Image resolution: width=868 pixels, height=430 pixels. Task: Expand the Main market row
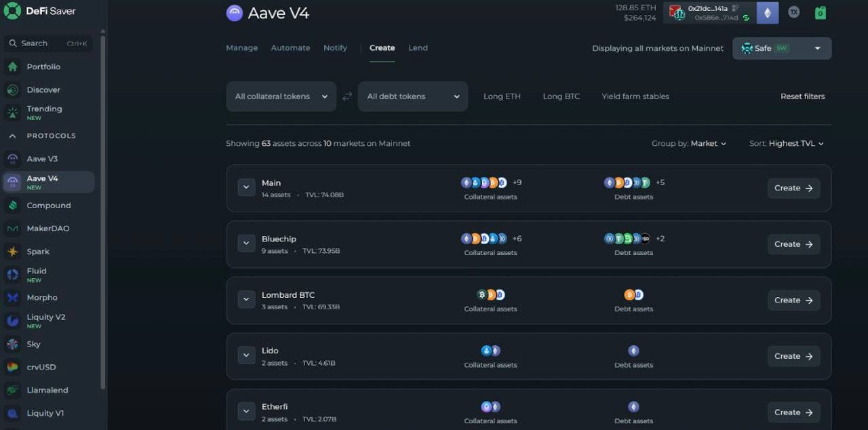246,188
